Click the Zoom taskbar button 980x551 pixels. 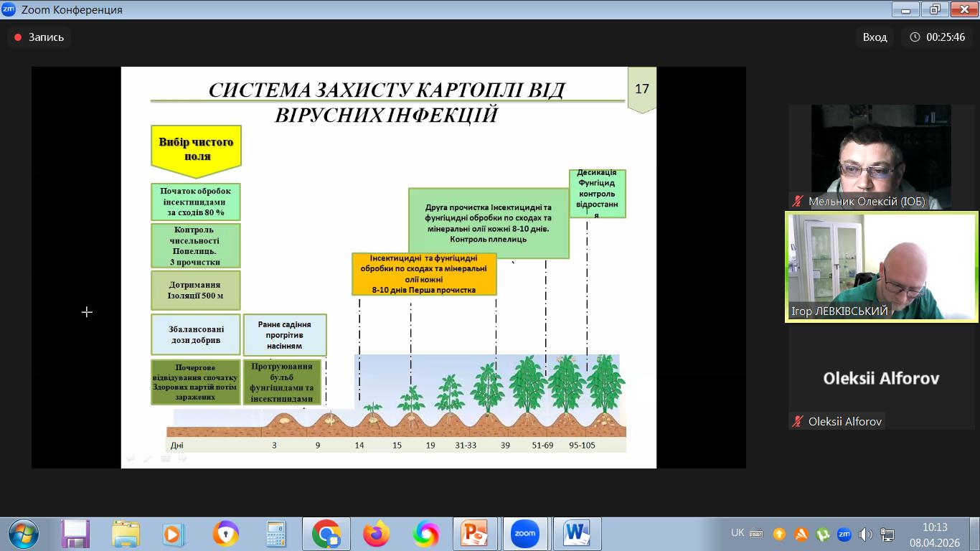coord(524,534)
